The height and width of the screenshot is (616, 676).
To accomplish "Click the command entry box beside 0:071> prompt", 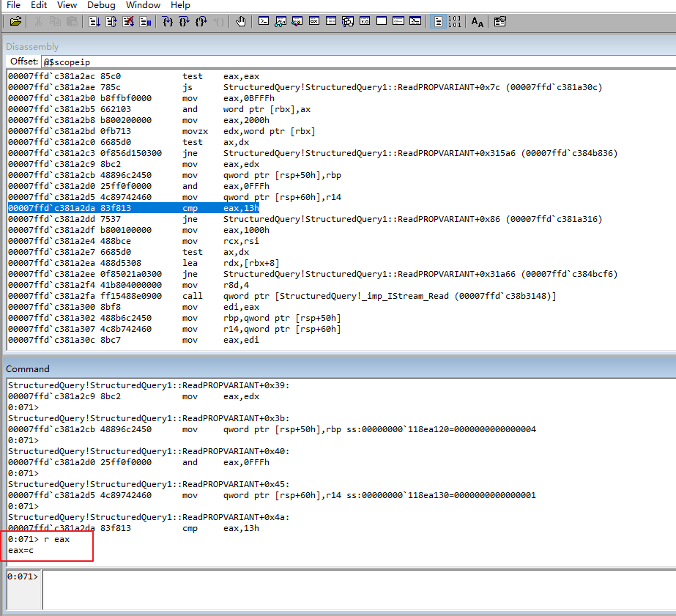I will (359, 590).
